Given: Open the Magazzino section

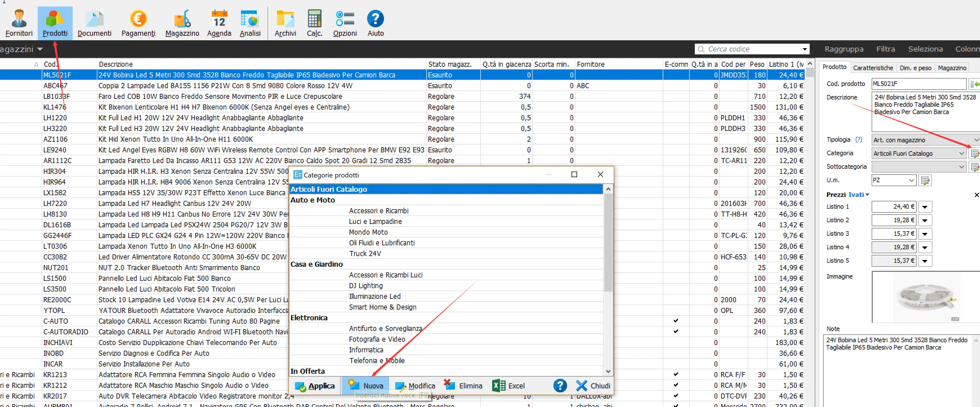Looking at the screenshot, I should coord(182,23).
